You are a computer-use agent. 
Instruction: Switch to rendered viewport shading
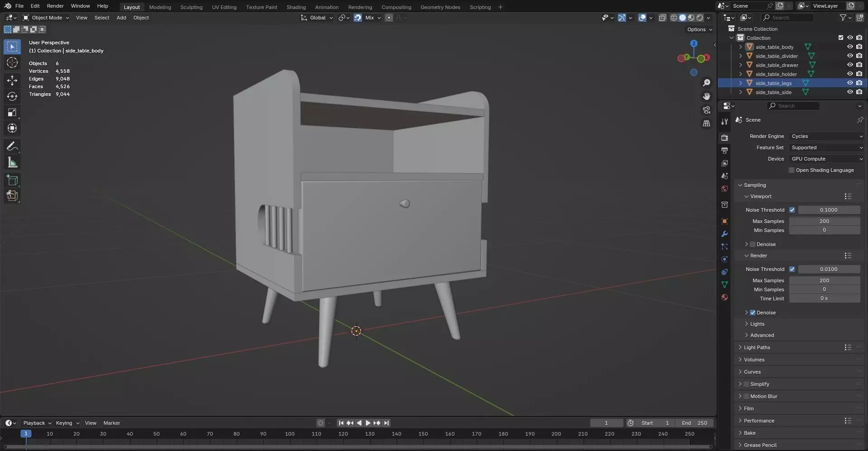tap(700, 18)
